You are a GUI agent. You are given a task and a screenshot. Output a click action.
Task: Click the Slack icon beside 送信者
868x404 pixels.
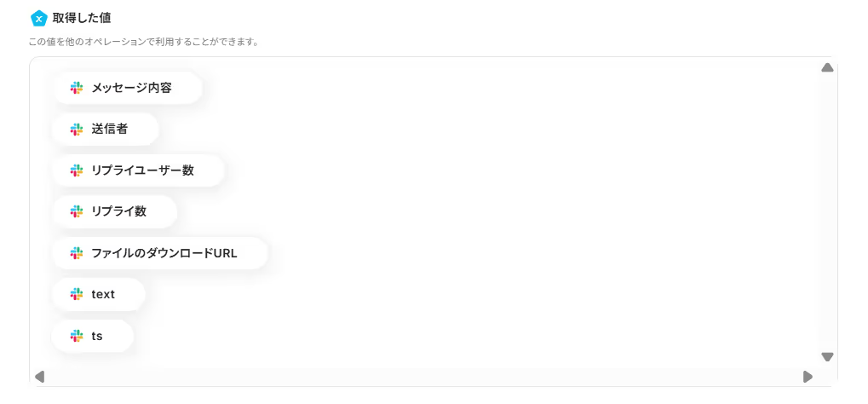click(77, 129)
